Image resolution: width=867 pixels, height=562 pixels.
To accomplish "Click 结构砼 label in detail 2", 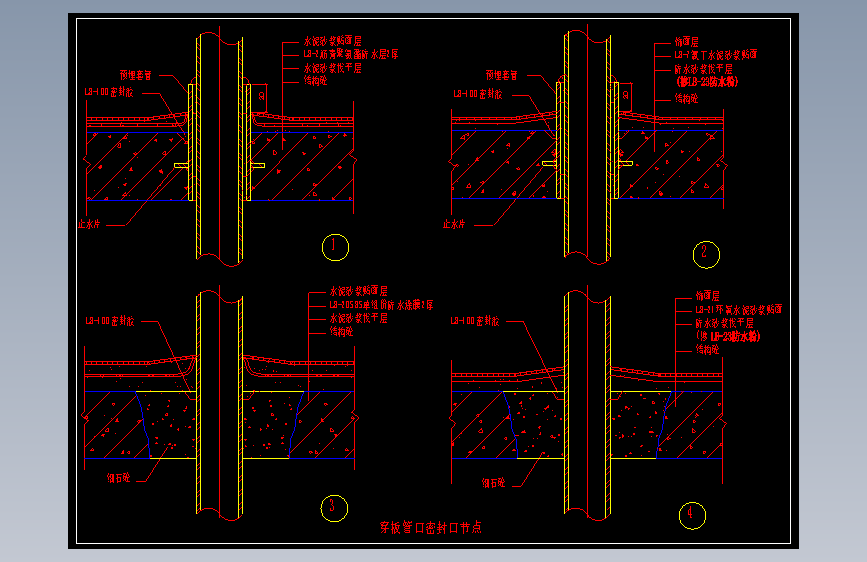I will click(x=686, y=98).
